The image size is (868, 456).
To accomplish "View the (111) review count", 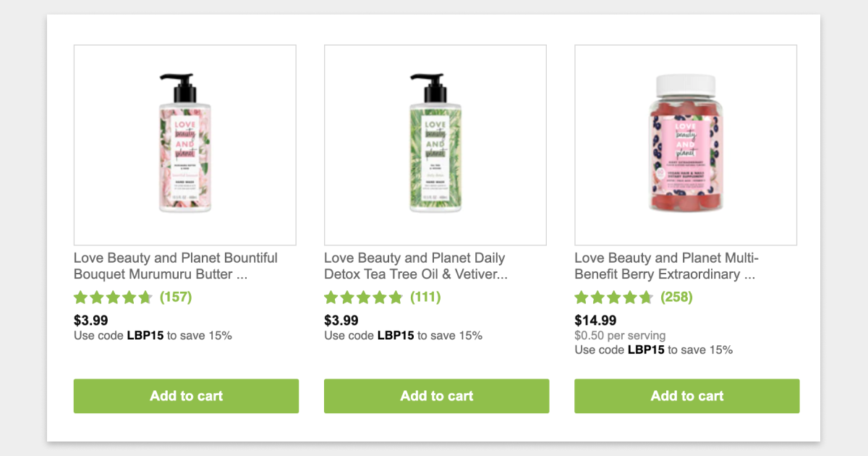I will pyautogui.click(x=425, y=297).
